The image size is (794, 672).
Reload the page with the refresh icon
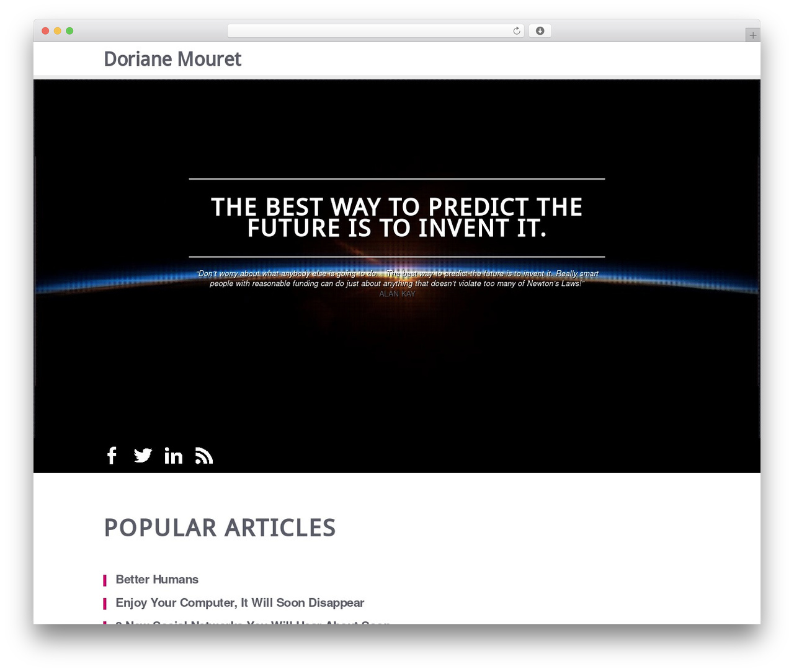pyautogui.click(x=517, y=31)
